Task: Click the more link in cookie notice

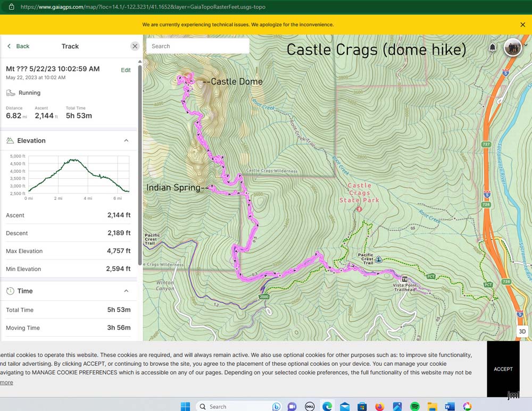Action: point(6,382)
